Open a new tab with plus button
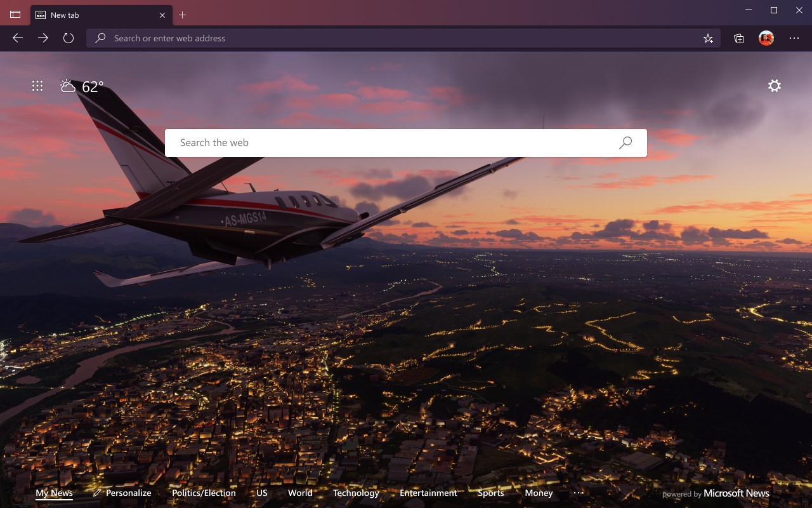812x508 pixels. pyautogui.click(x=183, y=15)
